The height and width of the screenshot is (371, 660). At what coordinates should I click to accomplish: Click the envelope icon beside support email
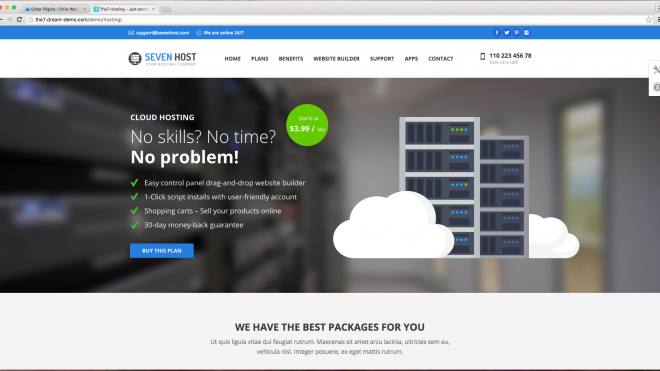[x=131, y=32]
